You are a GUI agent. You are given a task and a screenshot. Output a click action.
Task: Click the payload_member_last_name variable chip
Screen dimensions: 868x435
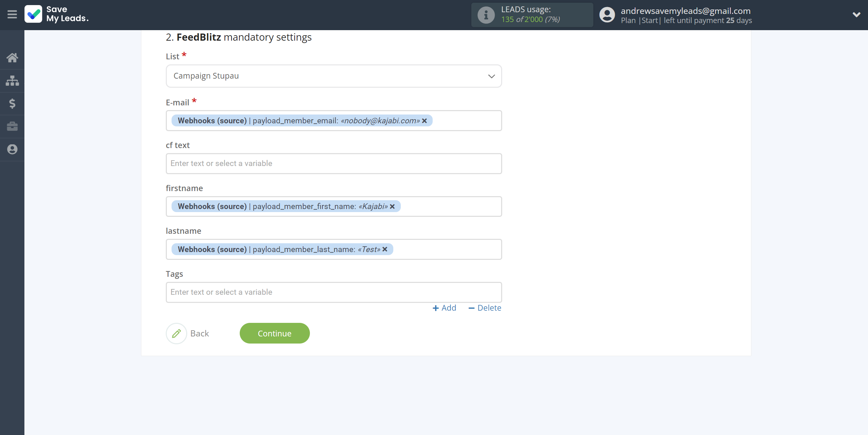(x=282, y=249)
